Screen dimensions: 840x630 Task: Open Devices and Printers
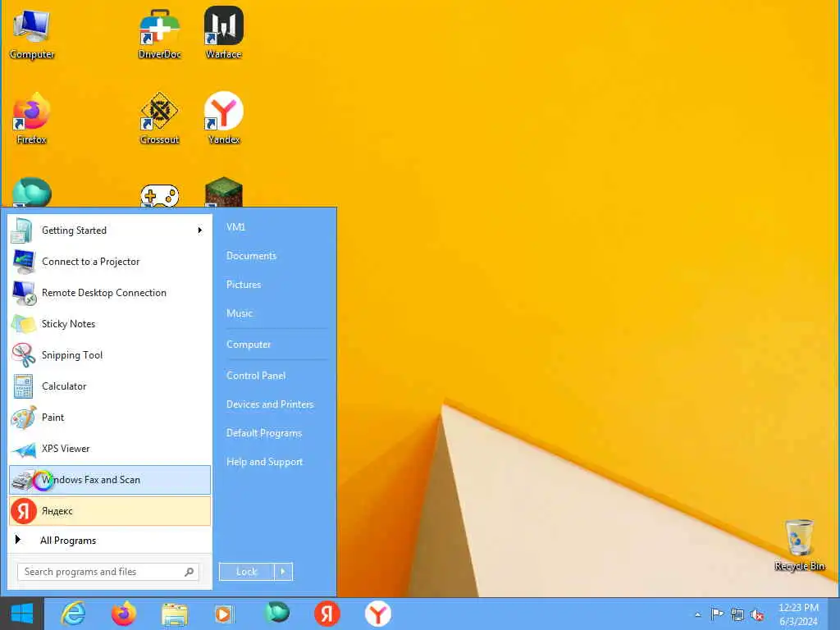270,404
